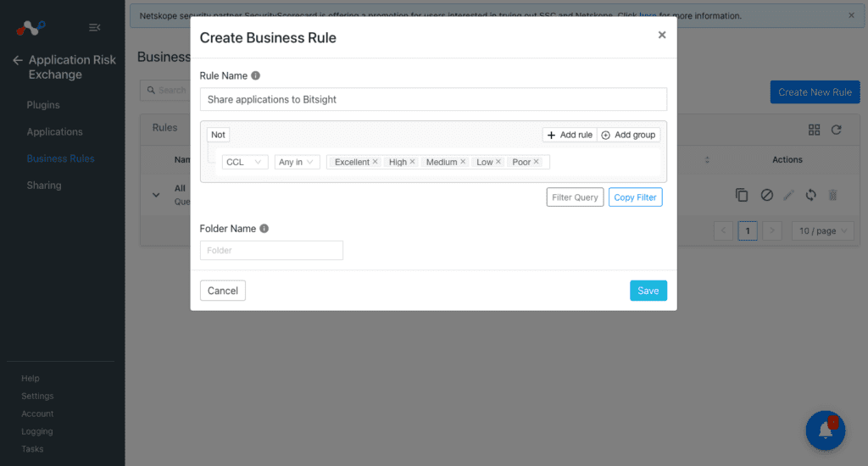Click the 'here' link in banner

pyautogui.click(x=648, y=15)
